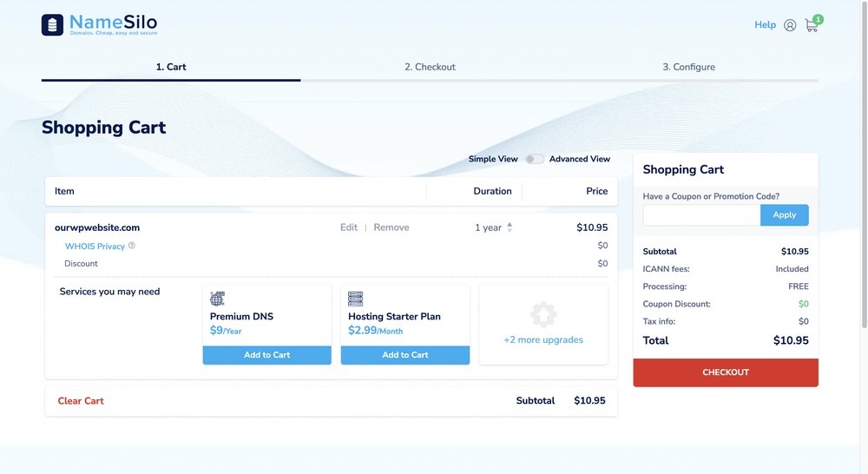Click the Advanced View label

(580, 159)
